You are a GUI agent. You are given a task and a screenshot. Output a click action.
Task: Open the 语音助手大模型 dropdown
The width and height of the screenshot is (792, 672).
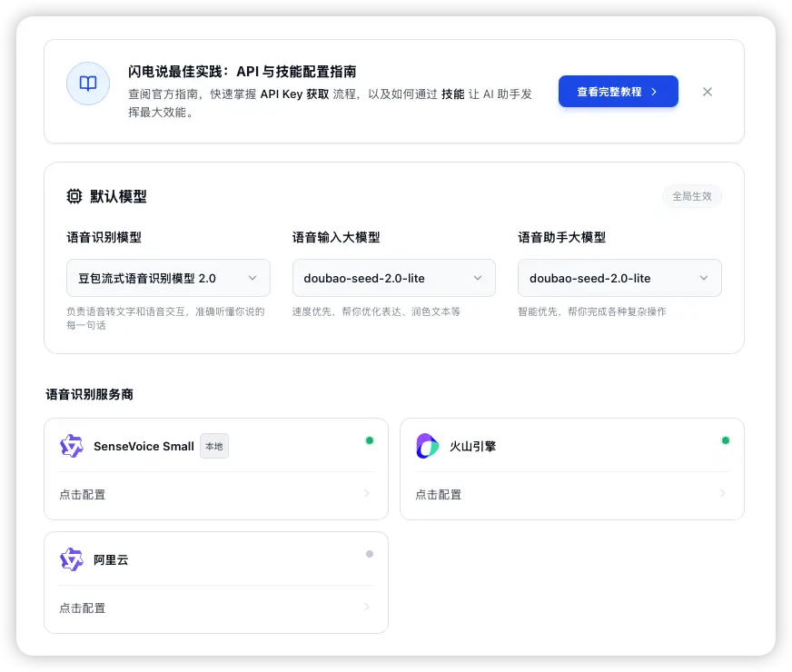click(x=619, y=278)
